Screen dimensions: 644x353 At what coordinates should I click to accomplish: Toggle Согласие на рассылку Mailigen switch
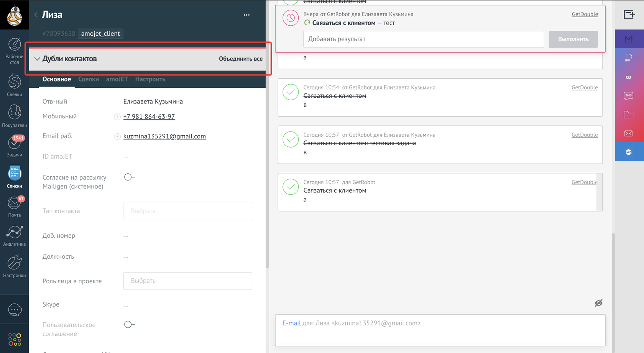click(x=130, y=177)
